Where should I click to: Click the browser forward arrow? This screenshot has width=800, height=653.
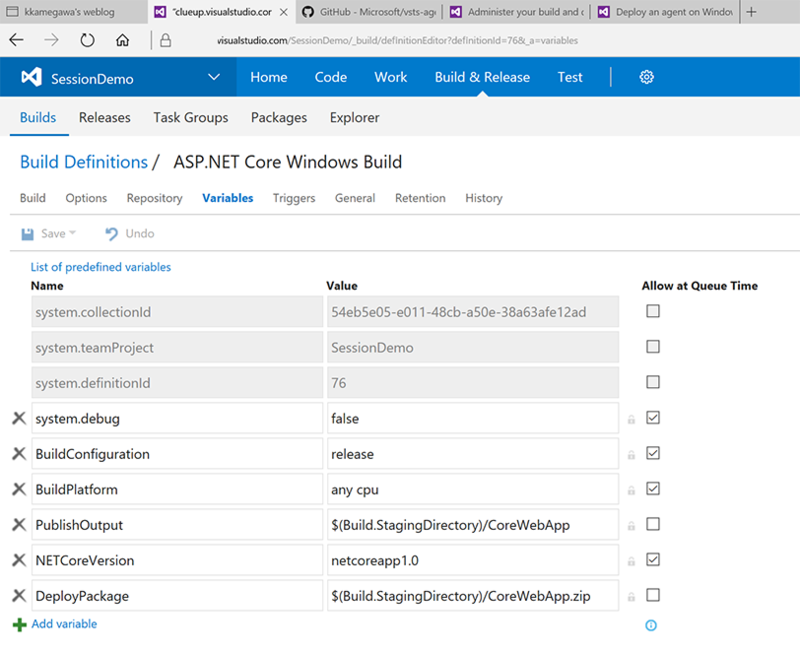point(52,40)
